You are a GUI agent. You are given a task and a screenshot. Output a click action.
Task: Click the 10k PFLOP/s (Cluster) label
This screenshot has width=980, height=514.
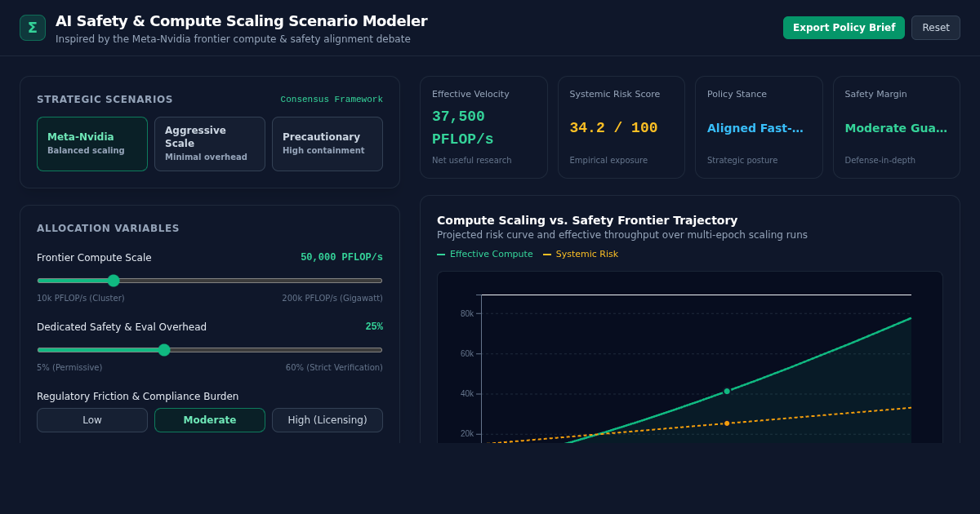click(81, 298)
